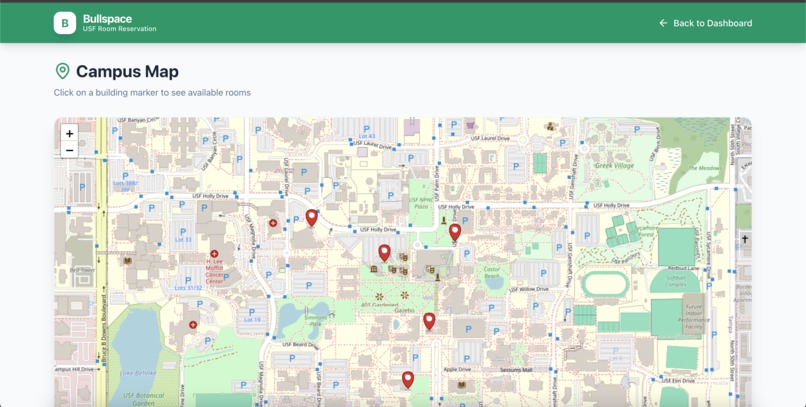
Task: Select the westernmost red building marker
Action: (x=312, y=218)
